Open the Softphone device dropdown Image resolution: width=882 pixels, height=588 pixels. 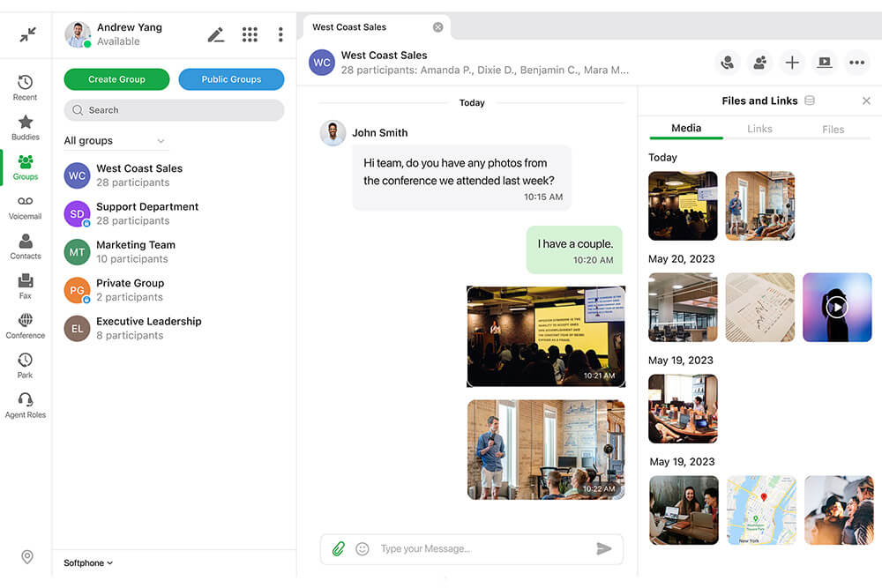88,562
